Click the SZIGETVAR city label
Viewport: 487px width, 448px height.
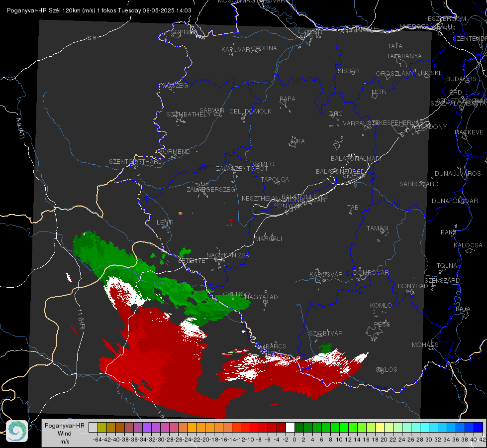point(326,334)
